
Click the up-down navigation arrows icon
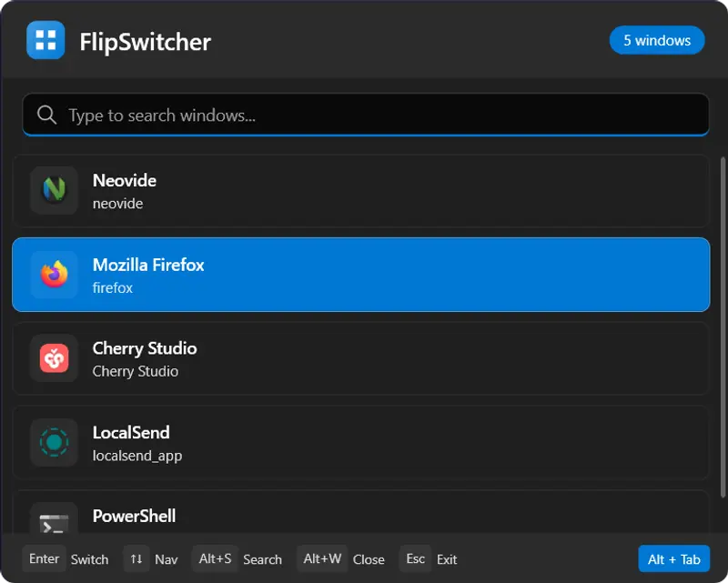click(136, 559)
